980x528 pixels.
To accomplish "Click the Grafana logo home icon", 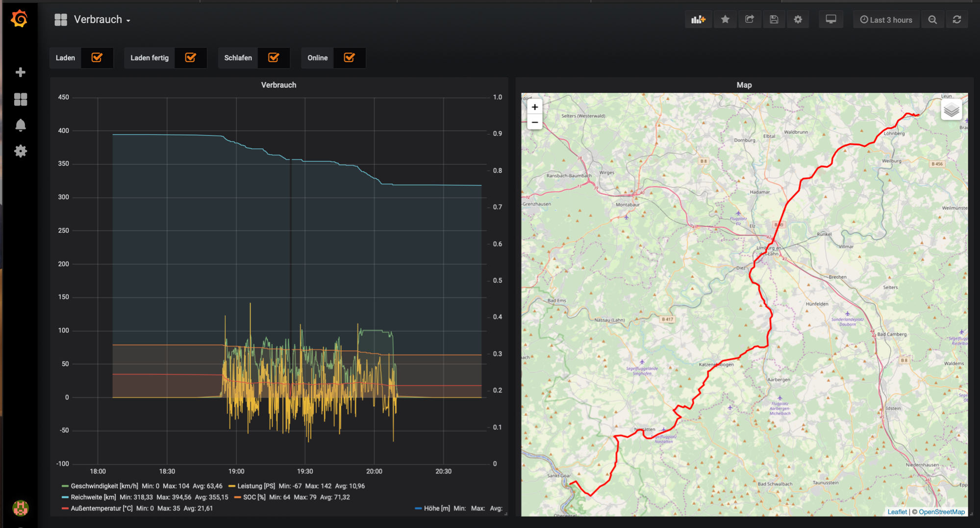I will 20,19.
